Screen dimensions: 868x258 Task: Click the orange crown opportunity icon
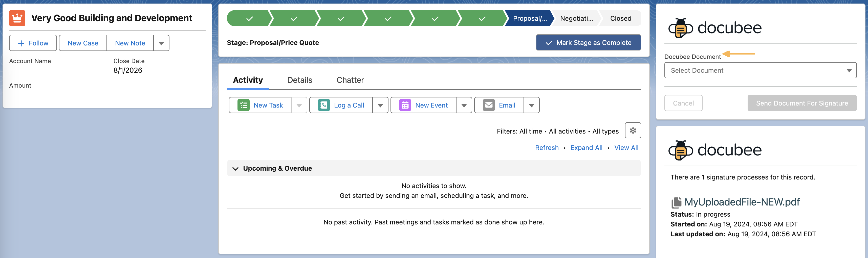(x=17, y=18)
